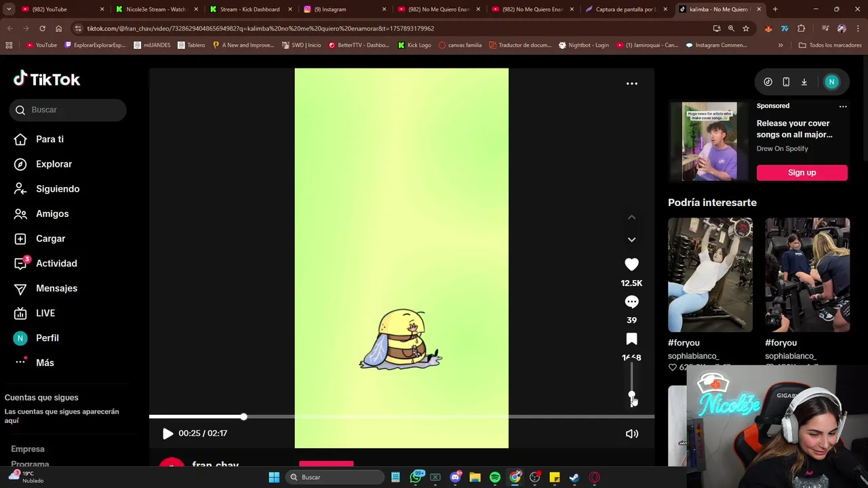The width and height of the screenshot is (868, 488).
Task: Click the download app icon in the top-right pill
Action: click(804, 82)
